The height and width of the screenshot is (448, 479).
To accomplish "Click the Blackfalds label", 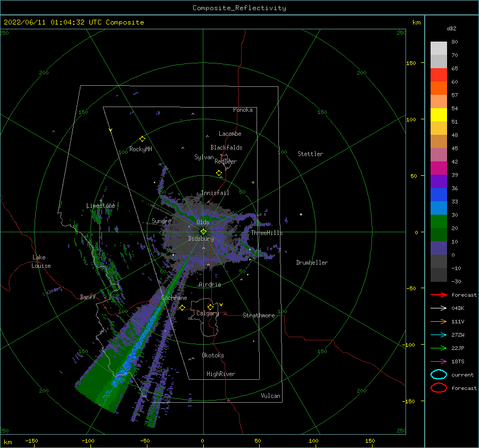I will pyautogui.click(x=226, y=148).
